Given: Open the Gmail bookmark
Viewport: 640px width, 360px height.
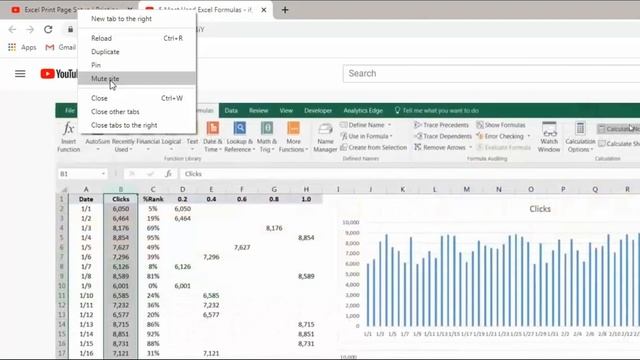Looking at the screenshot, I should (60, 47).
